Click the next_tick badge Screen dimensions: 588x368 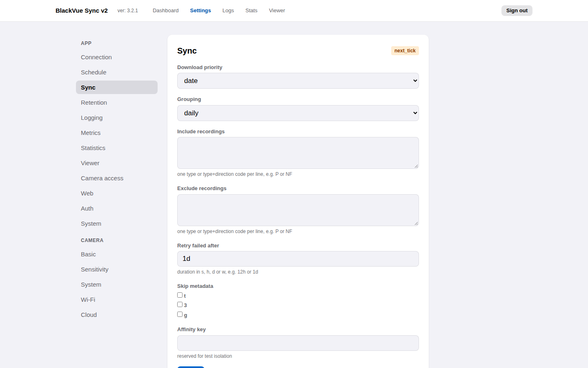pyautogui.click(x=405, y=51)
